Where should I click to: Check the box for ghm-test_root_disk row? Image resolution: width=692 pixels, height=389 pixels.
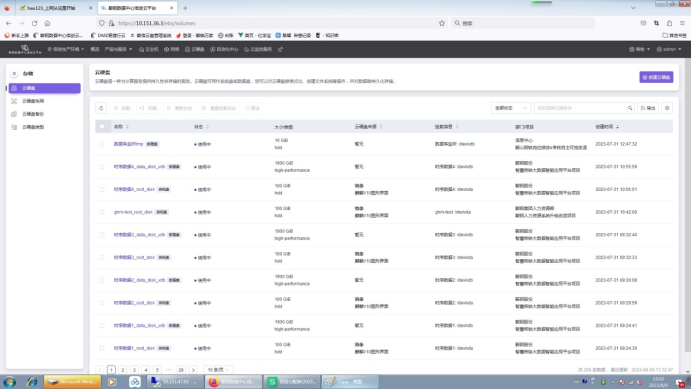pyautogui.click(x=102, y=212)
